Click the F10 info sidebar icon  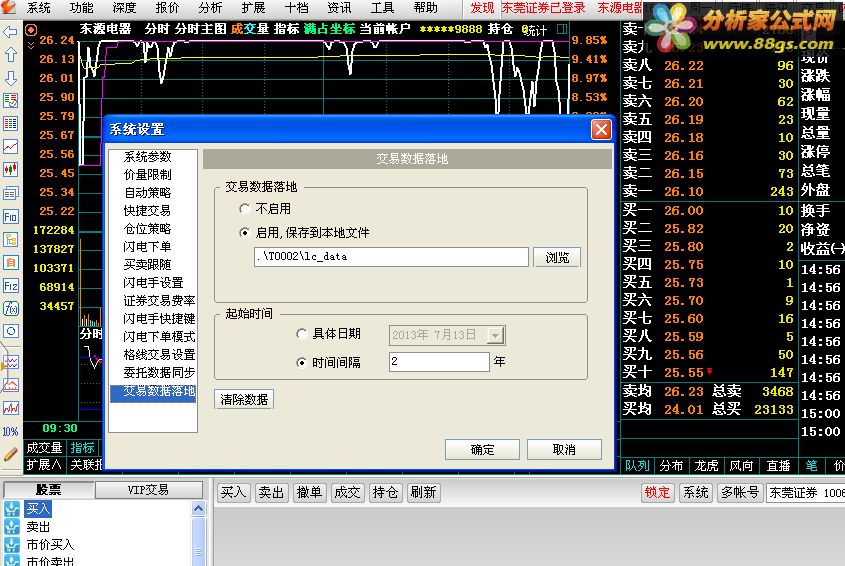tap(10, 217)
